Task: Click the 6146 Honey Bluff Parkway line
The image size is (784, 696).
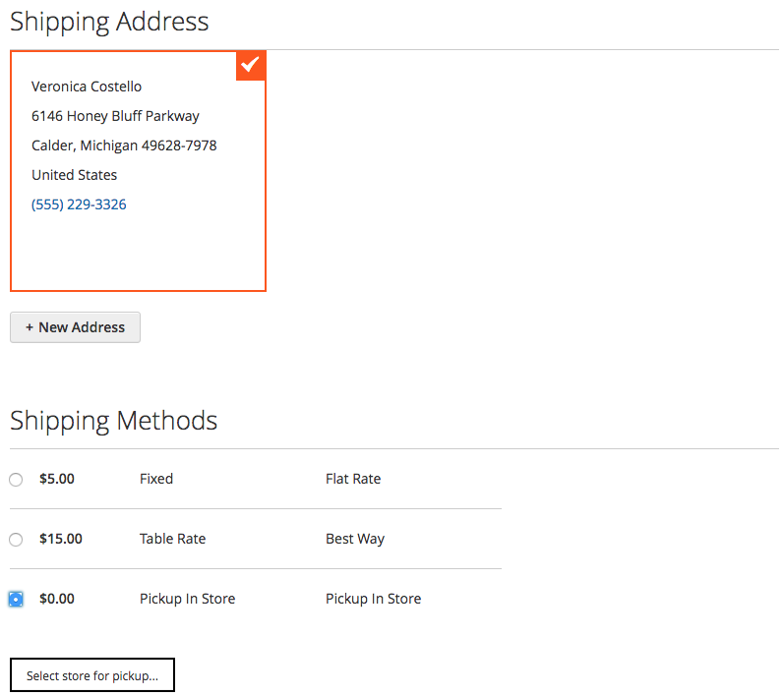Action: (x=115, y=116)
